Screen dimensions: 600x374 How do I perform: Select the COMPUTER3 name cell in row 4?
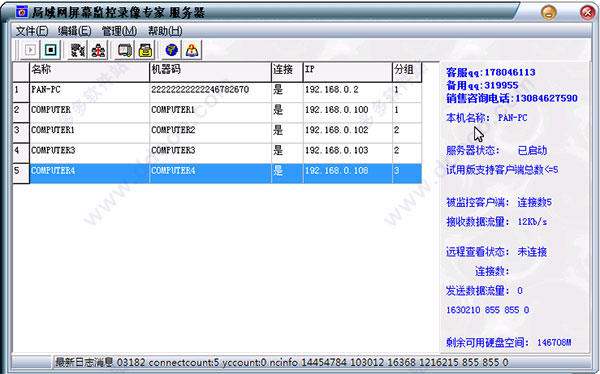coord(89,153)
